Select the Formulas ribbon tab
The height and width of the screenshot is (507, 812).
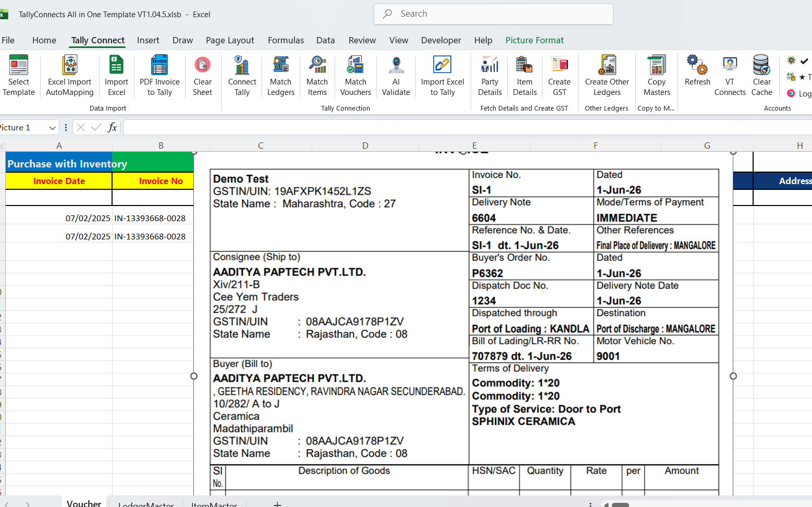point(286,40)
